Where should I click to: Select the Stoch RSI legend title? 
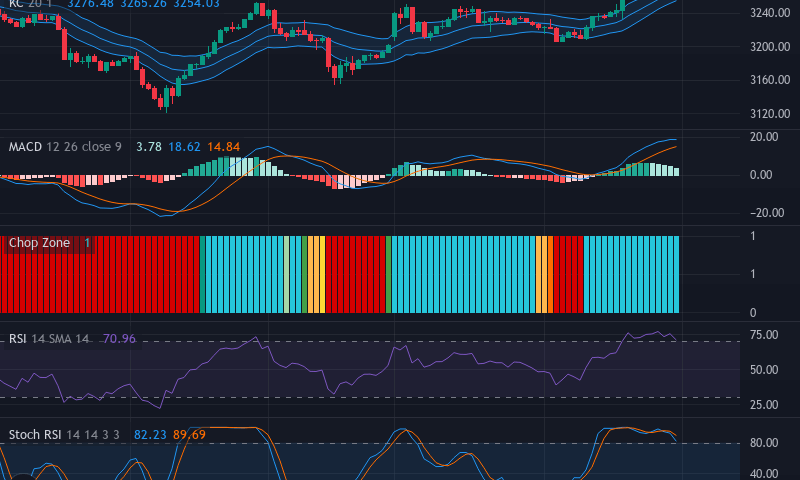(35, 435)
